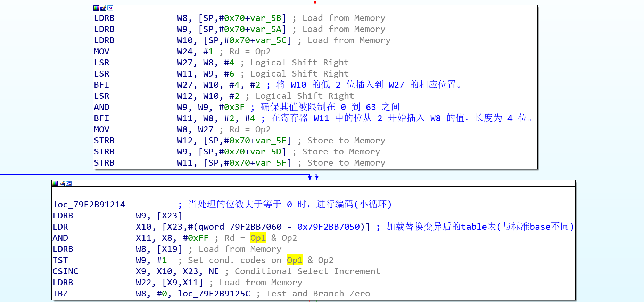Click LDRB mnemonic on the W10 var_5C line
Viewport: 644px width, 302px height.
104,40
